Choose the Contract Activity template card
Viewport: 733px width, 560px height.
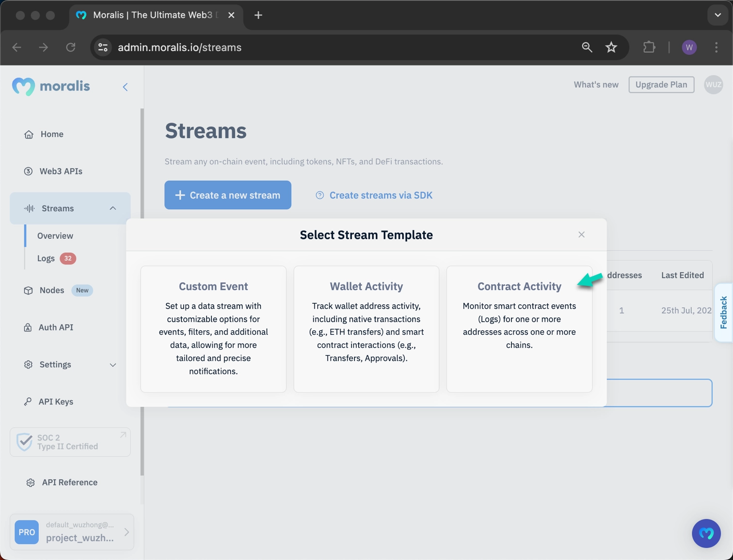pos(519,329)
